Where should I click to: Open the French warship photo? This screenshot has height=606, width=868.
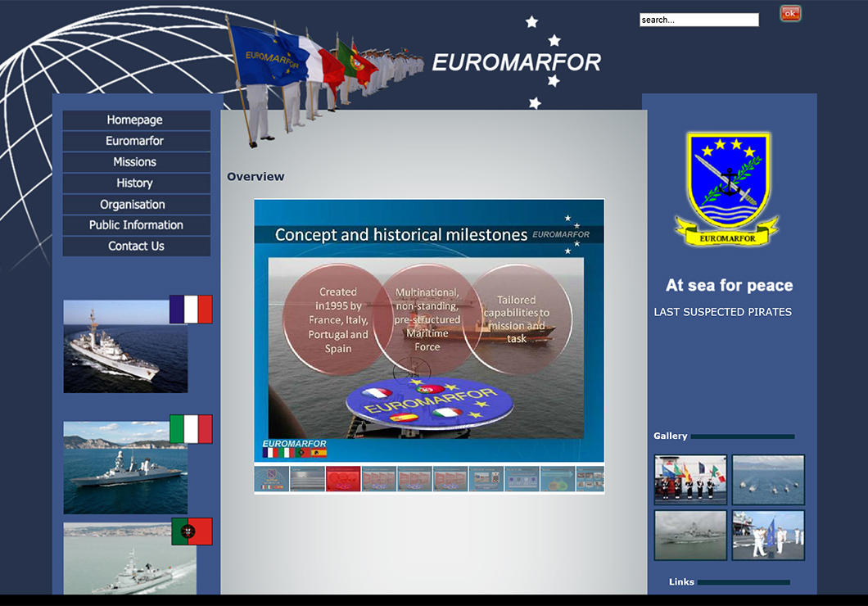point(125,346)
